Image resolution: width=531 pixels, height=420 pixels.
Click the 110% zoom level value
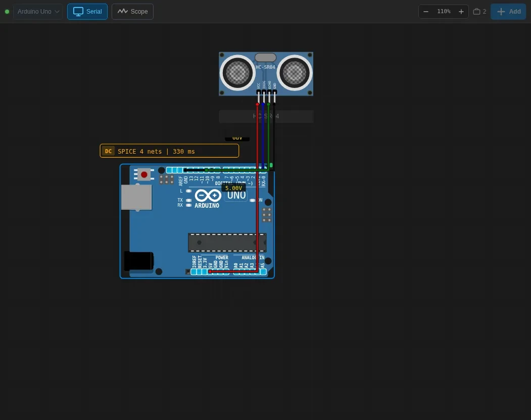point(444,12)
